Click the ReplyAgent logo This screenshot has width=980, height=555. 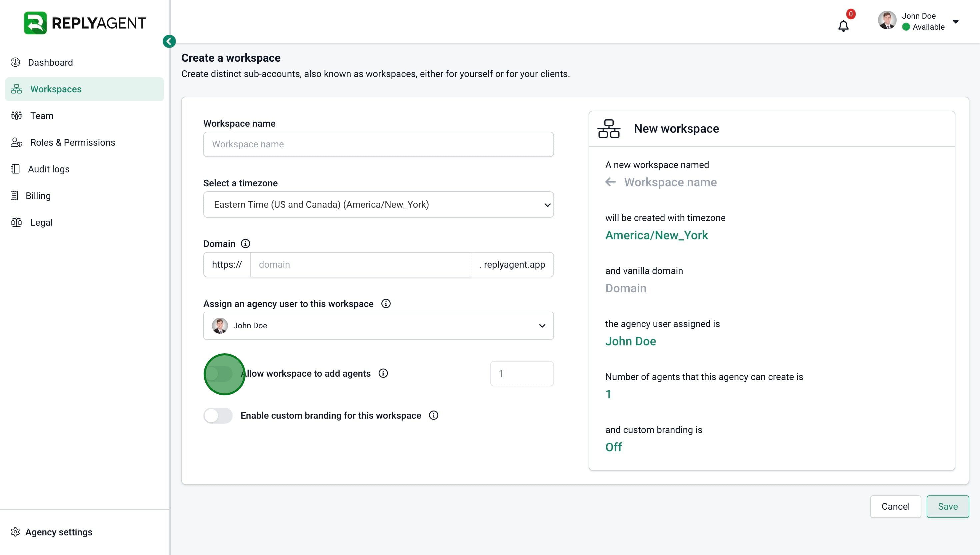coord(85,23)
